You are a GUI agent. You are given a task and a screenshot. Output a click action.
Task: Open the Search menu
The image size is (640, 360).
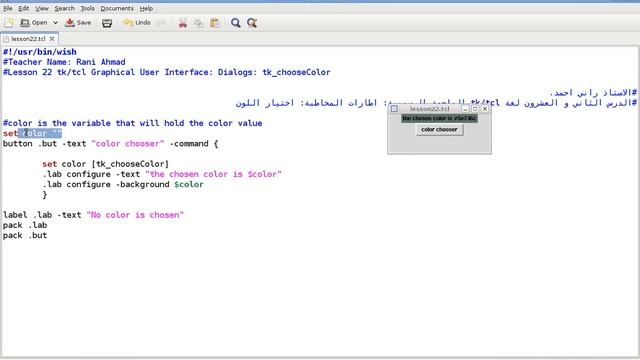[64, 8]
